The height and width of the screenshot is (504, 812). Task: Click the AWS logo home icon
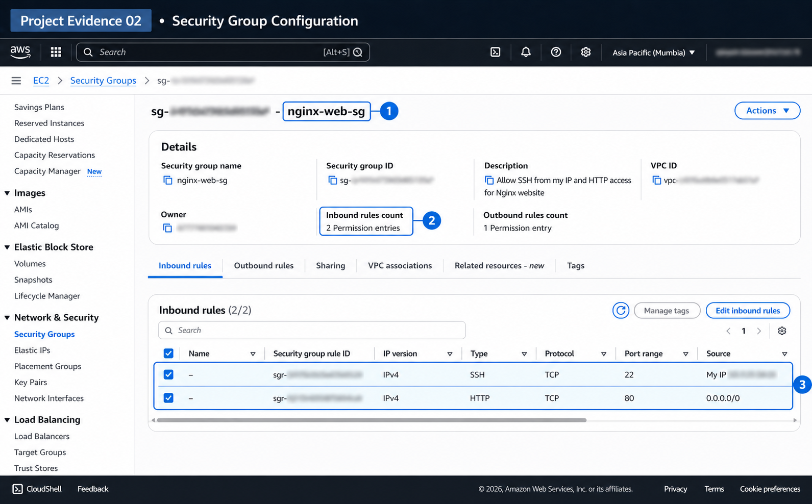pyautogui.click(x=20, y=52)
